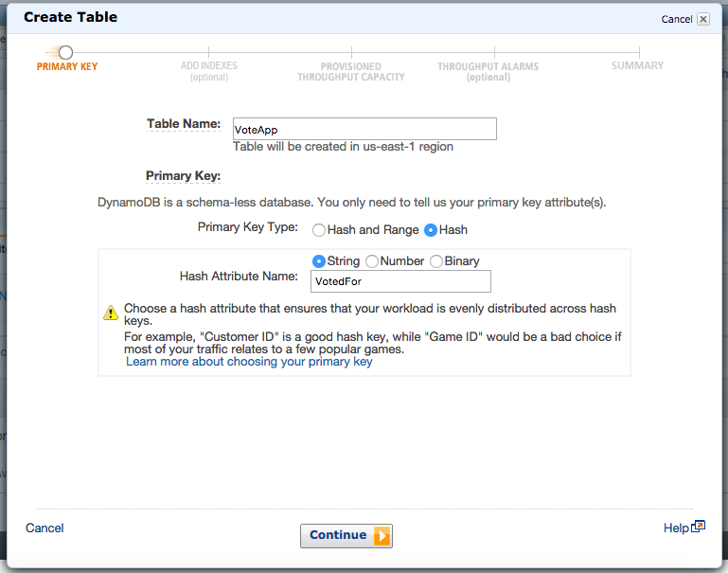Screen dimensions: 728x573
Task: Click 'Table will be created in us-east-1 region'
Action: click(343, 147)
